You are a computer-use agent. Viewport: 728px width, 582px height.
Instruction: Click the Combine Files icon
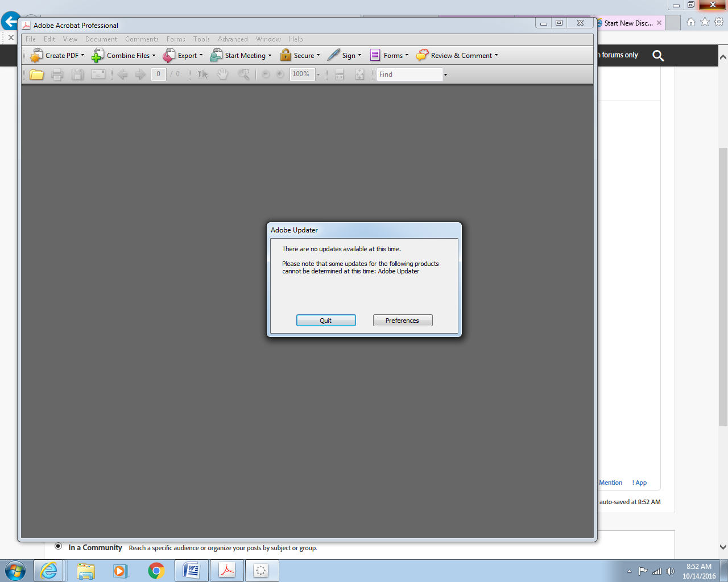point(98,56)
